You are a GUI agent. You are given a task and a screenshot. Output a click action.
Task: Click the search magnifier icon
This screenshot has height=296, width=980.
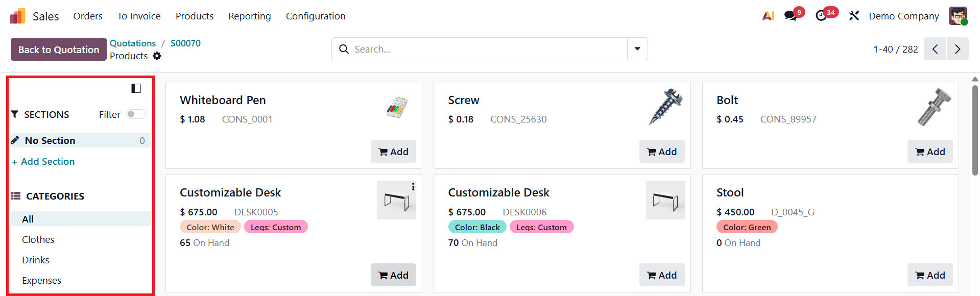pyautogui.click(x=343, y=49)
